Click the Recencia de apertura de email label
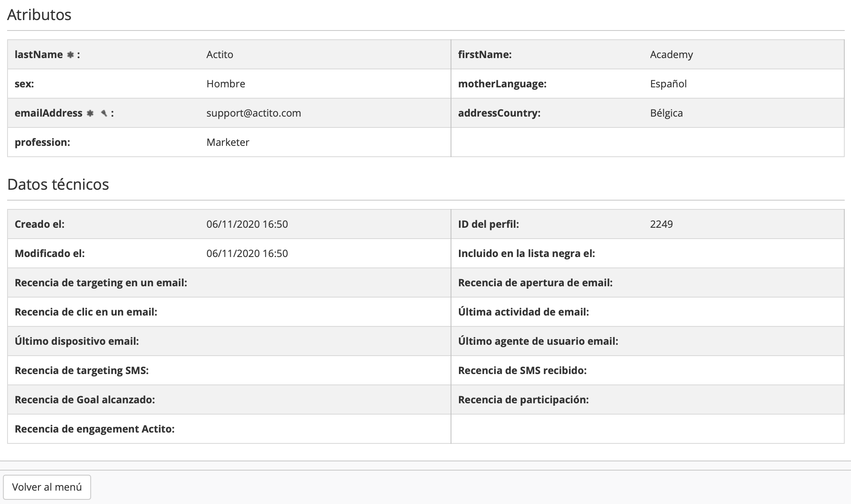 [x=535, y=283]
